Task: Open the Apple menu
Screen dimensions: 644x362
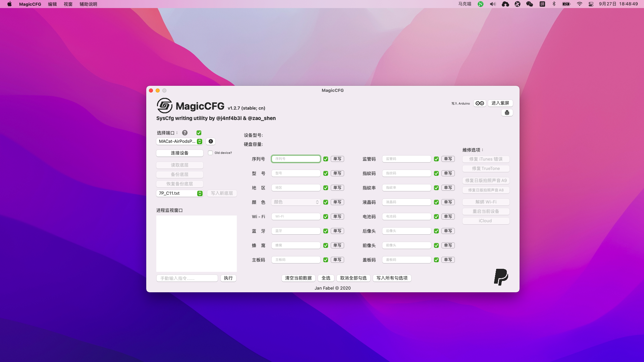Action: pos(9,4)
